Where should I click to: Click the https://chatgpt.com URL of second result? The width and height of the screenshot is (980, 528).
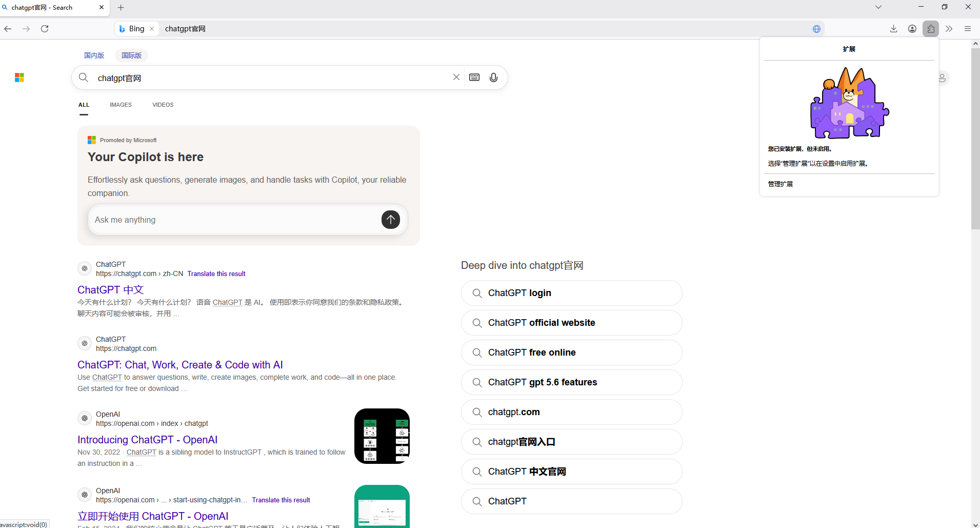click(x=126, y=349)
